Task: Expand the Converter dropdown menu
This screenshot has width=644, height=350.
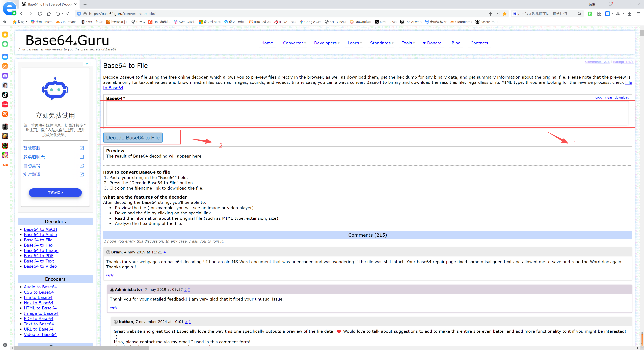Action: 294,43
